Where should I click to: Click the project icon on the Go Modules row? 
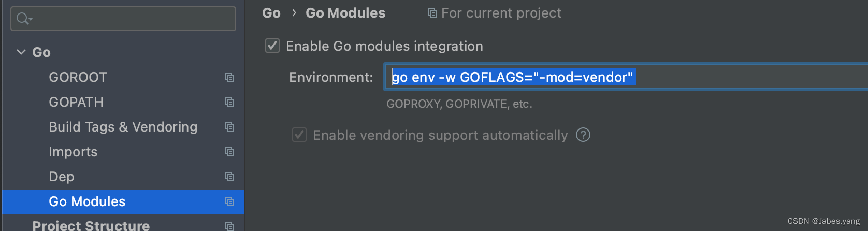point(229,201)
